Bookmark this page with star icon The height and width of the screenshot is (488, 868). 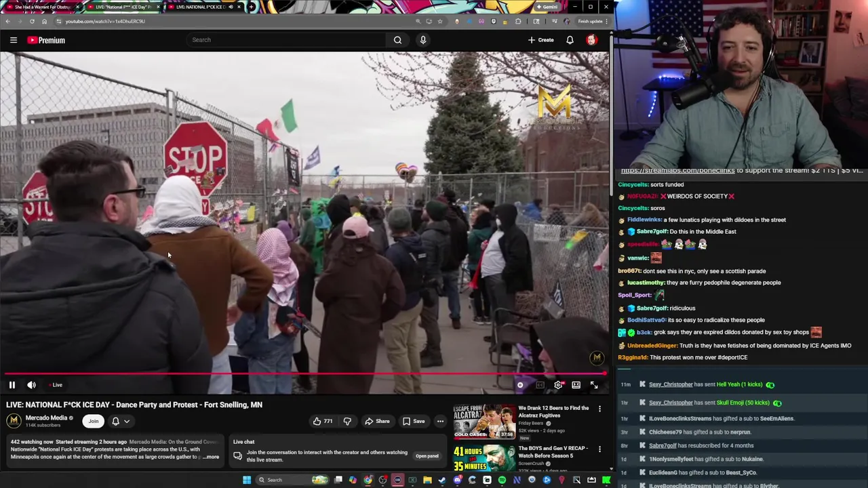pyautogui.click(x=439, y=21)
